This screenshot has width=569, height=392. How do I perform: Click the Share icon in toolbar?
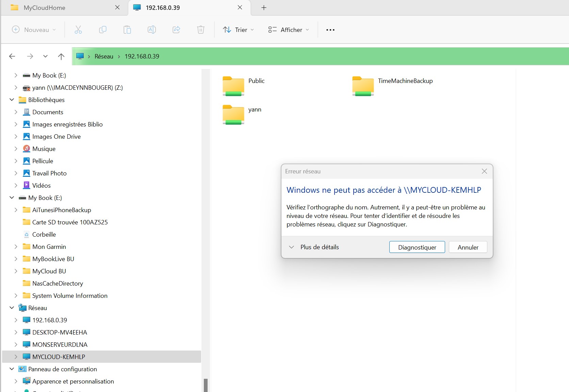pyautogui.click(x=176, y=30)
